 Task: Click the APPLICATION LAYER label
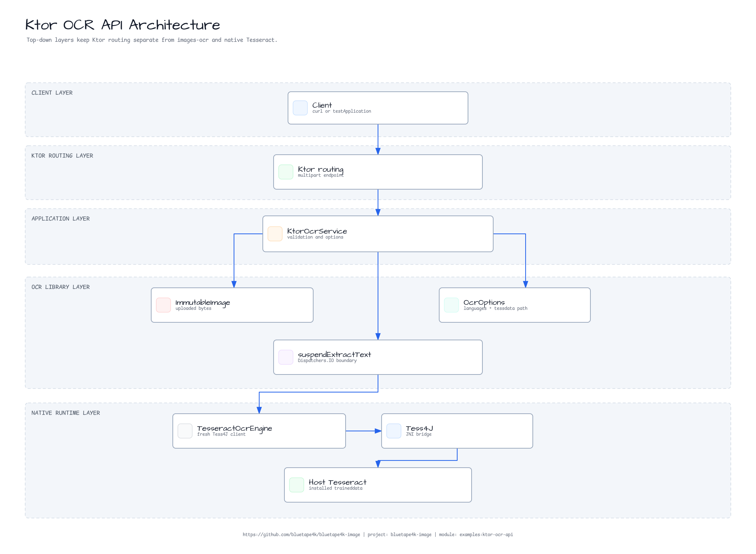[x=60, y=219]
